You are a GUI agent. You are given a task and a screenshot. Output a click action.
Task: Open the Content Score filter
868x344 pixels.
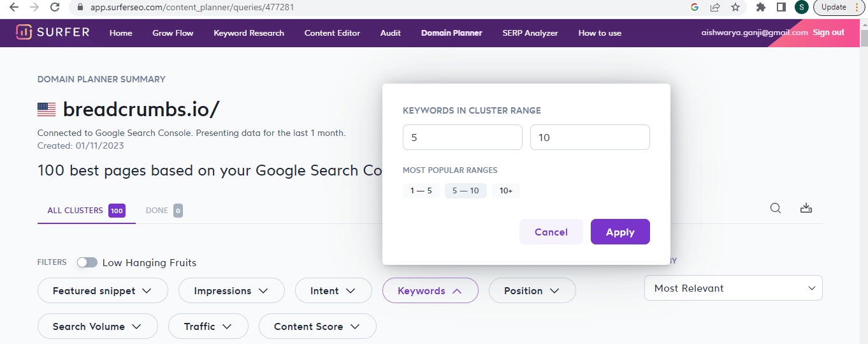(x=317, y=326)
